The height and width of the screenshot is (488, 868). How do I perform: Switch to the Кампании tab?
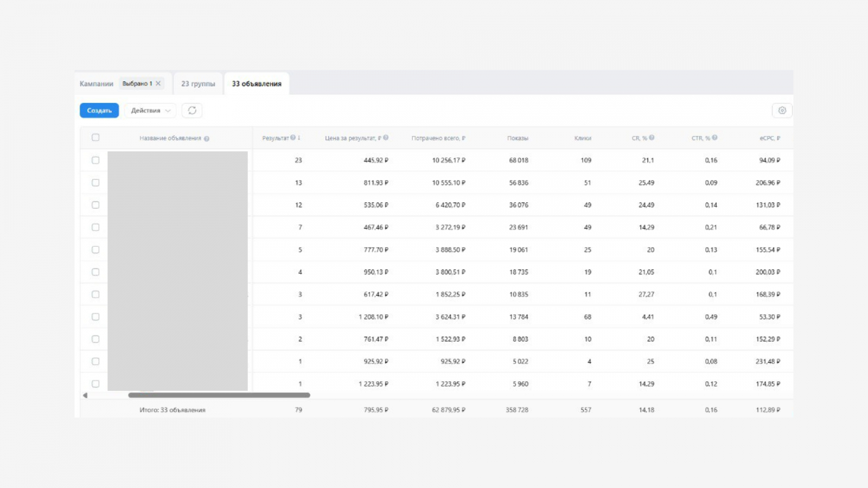click(x=97, y=84)
